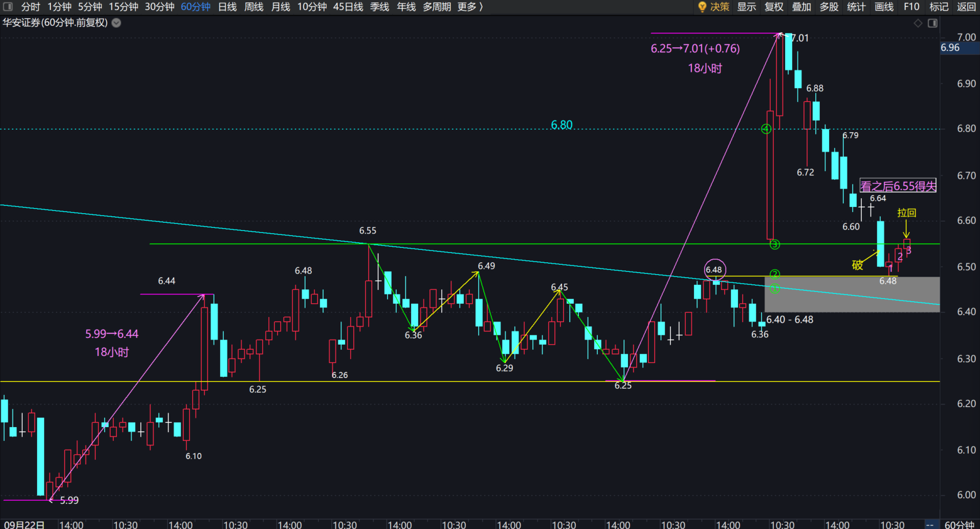Select the 1分钟 period tab

tap(60, 7)
